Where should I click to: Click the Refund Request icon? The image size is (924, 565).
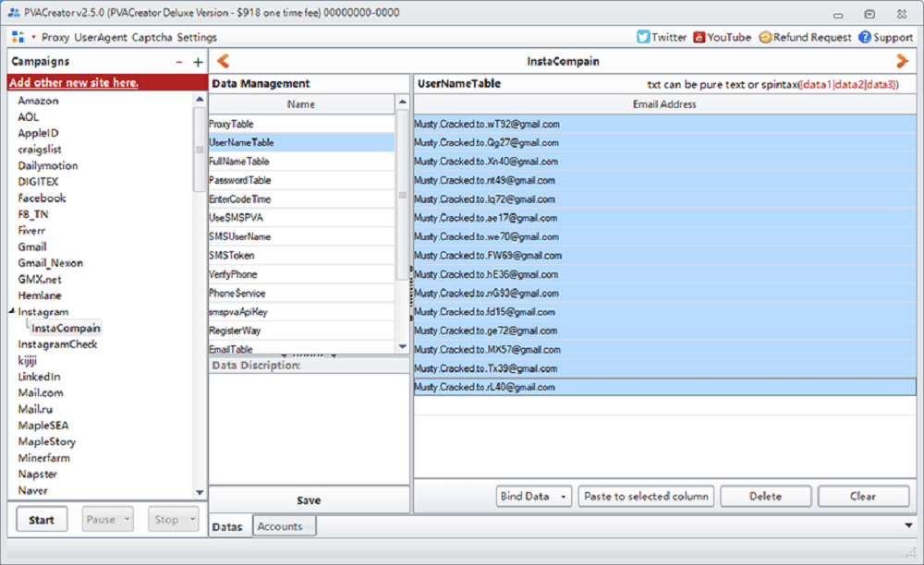click(x=765, y=37)
